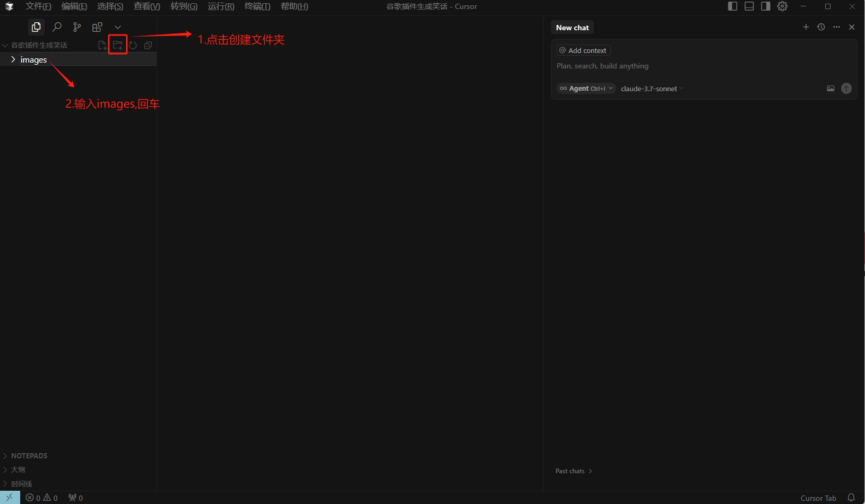The image size is (865, 504).
Task: Toggle the primary sidebar layout button
Action: [732, 6]
